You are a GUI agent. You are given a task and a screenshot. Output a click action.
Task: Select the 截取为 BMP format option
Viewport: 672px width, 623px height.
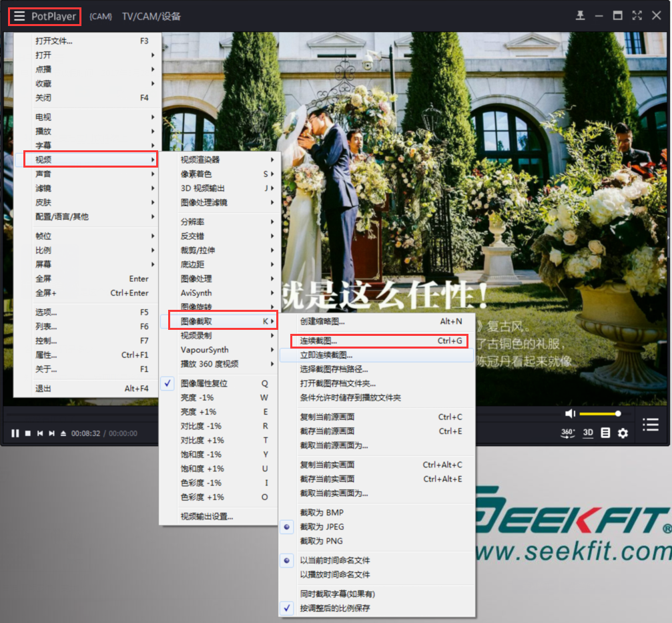point(322,513)
